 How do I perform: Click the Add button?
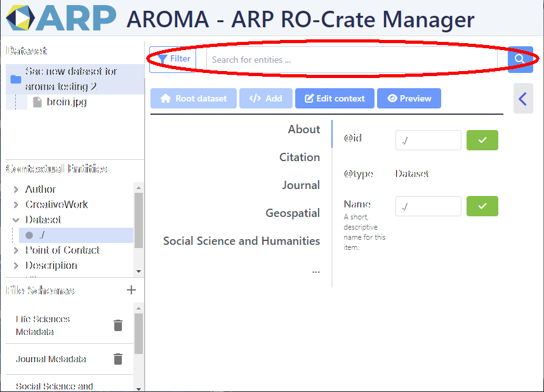pos(266,98)
